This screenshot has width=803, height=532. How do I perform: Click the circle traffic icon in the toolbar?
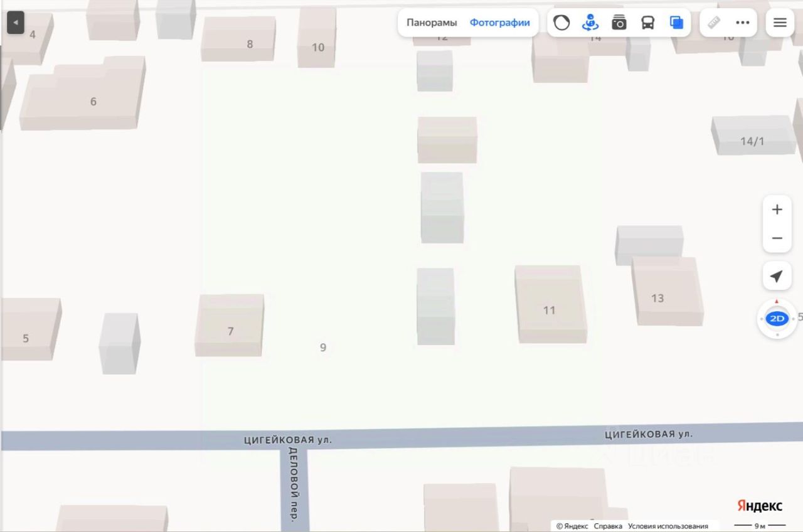point(561,23)
